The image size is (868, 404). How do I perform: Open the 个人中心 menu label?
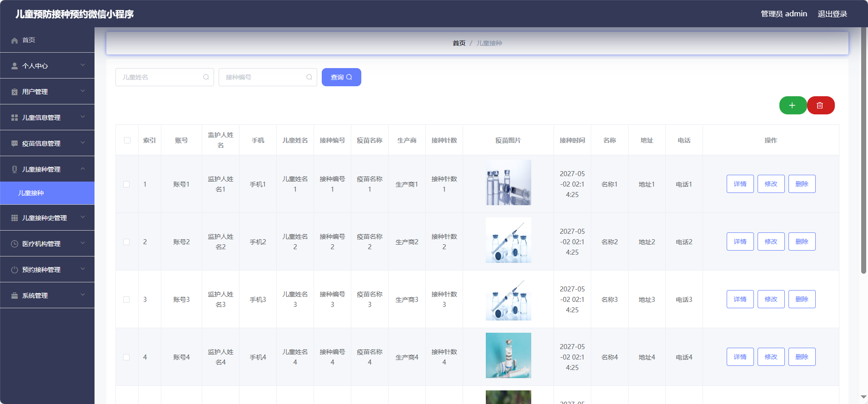[x=35, y=66]
